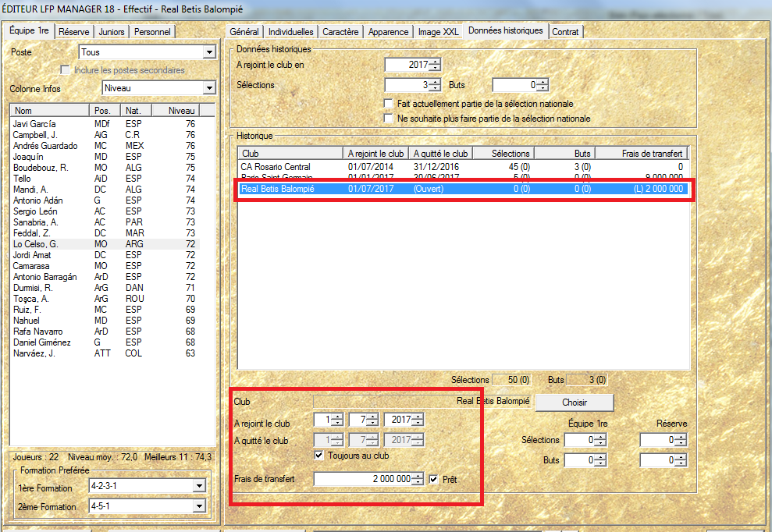Click the Équipe 1re Buts field
This screenshot has height=532, width=772.
pos(586,461)
